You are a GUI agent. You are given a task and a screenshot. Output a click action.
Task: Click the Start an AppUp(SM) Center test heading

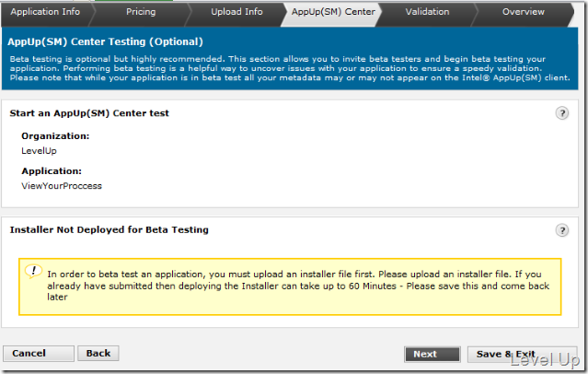[89, 113]
